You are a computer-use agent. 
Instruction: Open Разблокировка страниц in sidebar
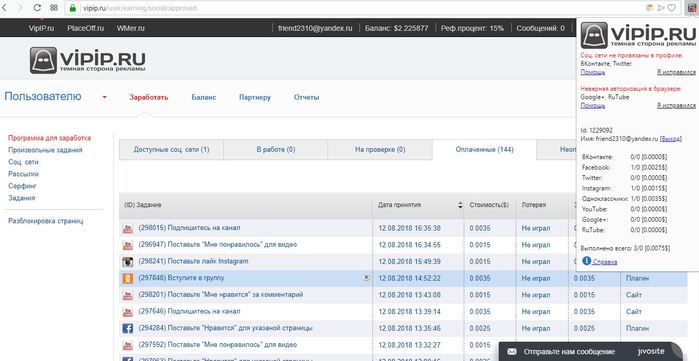45,221
